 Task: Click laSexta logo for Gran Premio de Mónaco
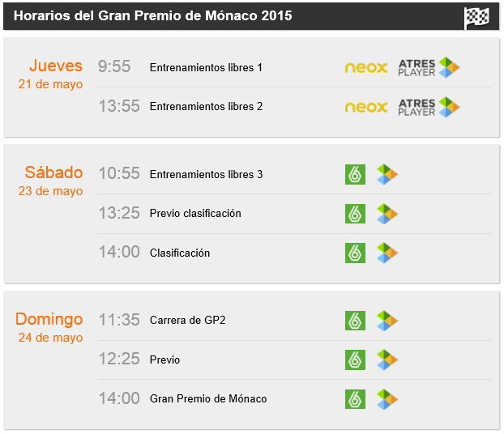coord(355,399)
